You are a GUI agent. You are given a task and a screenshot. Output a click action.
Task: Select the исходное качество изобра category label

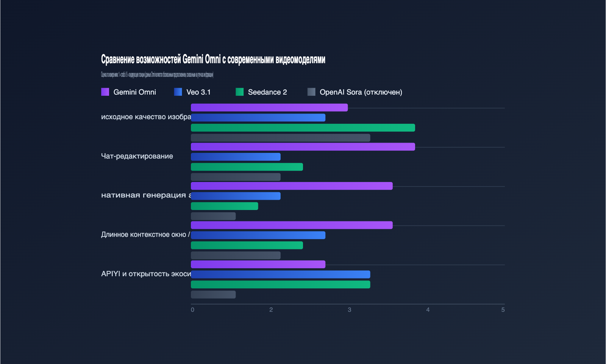point(146,117)
